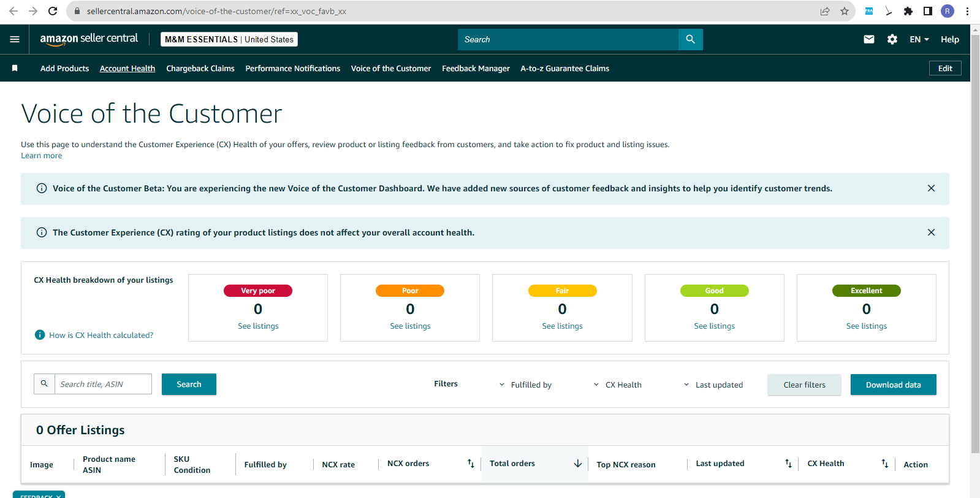
Task: Dismiss the Voice of the Customer Beta notice
Action: point(931,188)
